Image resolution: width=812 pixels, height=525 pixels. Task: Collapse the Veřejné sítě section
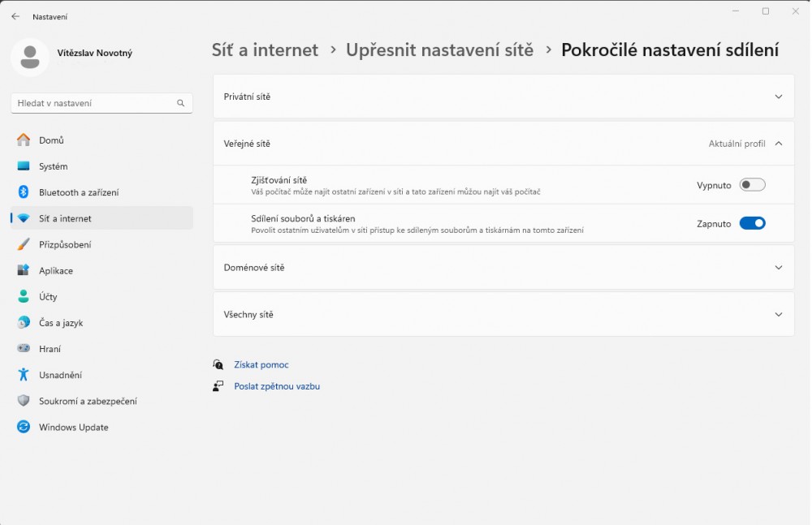click(x=778, y=144)
